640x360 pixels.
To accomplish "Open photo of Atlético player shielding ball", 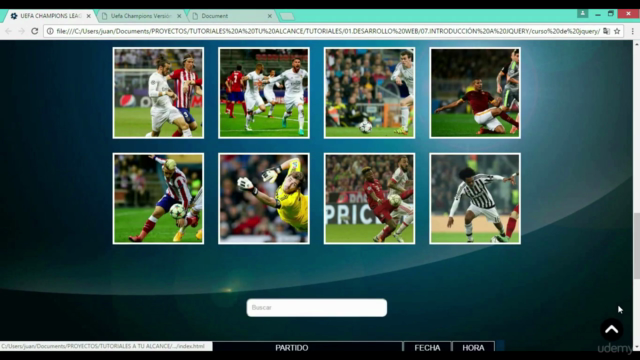I will 158,199.
